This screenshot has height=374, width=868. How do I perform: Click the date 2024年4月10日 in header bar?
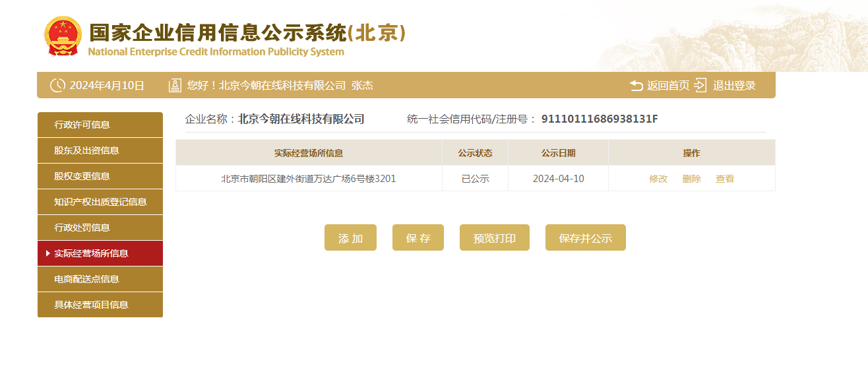[107, 85]
